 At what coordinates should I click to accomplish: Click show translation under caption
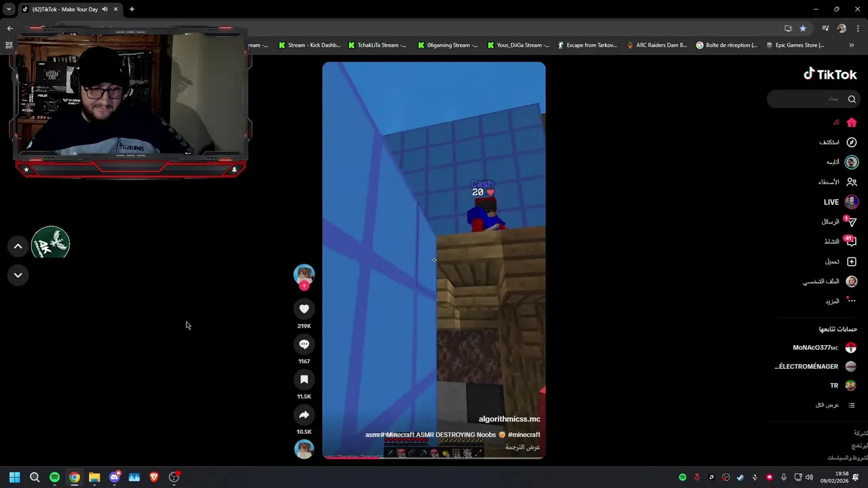523,447
